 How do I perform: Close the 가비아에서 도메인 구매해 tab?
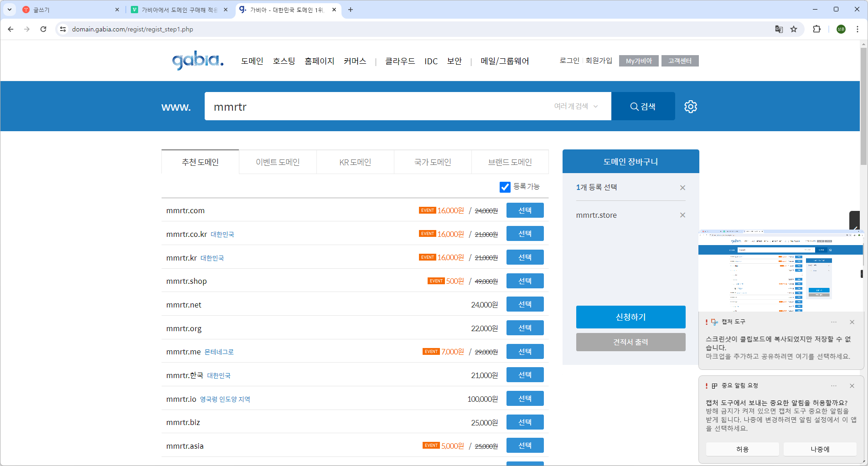pyautogui.click(x=226, y=10)
